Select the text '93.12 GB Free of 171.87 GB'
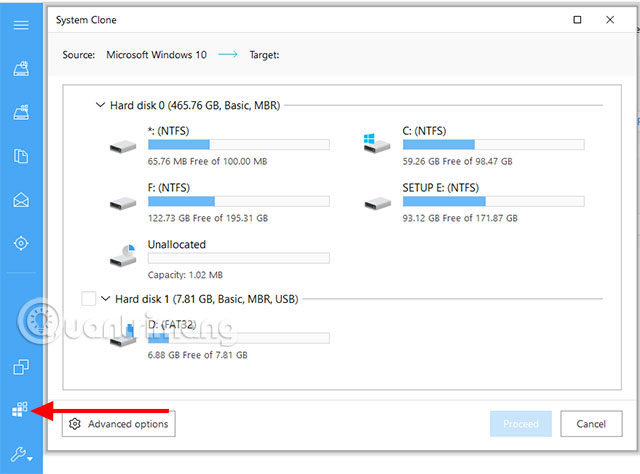This screenshot has width=640, height=474. (460, 218)
